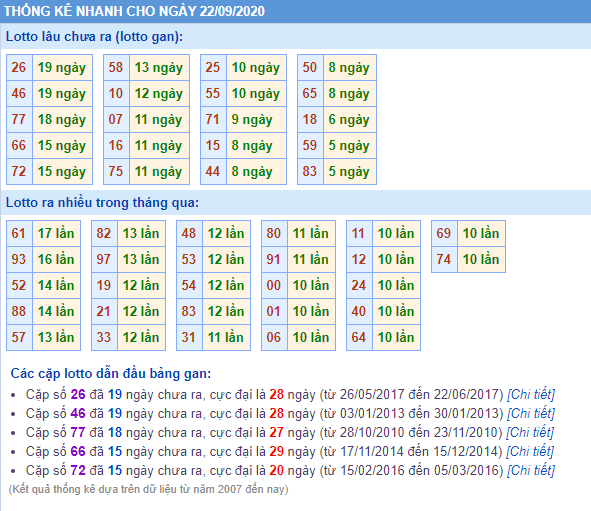
Task: Click number 74 in frequent lotto table
Action: (444, 259)
